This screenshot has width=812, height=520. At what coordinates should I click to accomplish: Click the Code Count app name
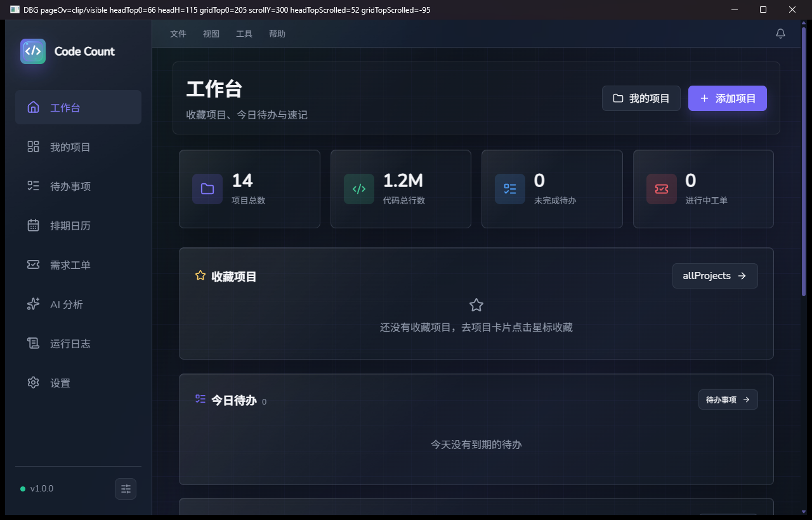click(84, 51)
